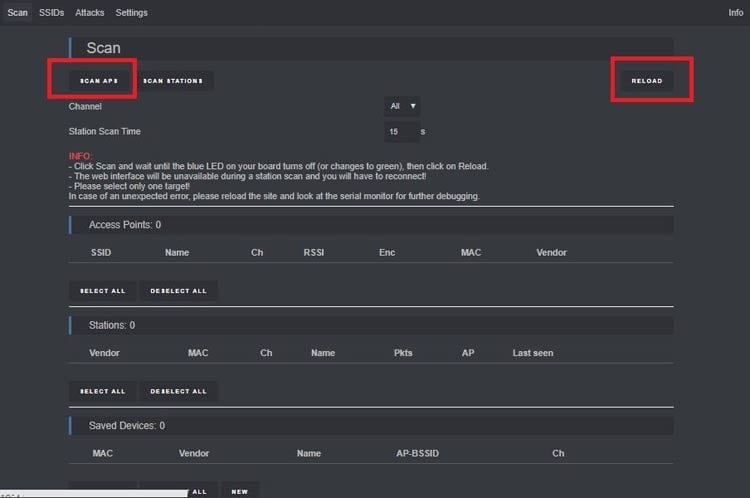Click the AP-BSSID column header
Screen dimensions: 750x498
(x=417, y=453)
